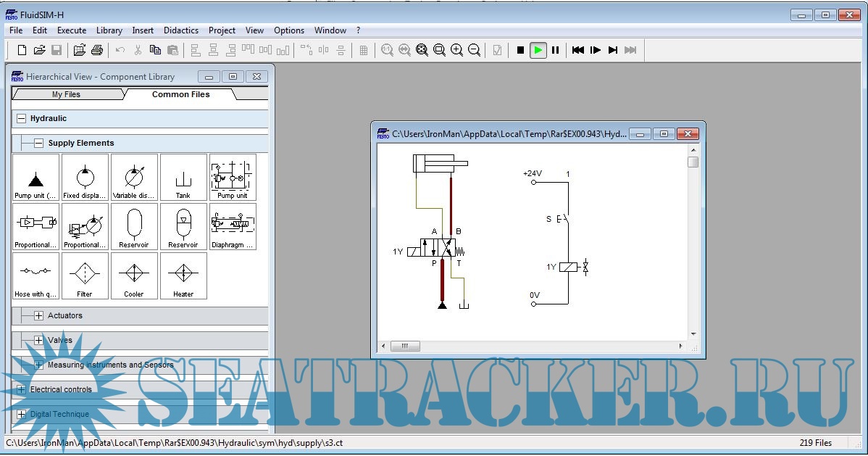This screenshot has height=456, width=868.
Task: Stop the running simulation
Action: click(520, 50)
